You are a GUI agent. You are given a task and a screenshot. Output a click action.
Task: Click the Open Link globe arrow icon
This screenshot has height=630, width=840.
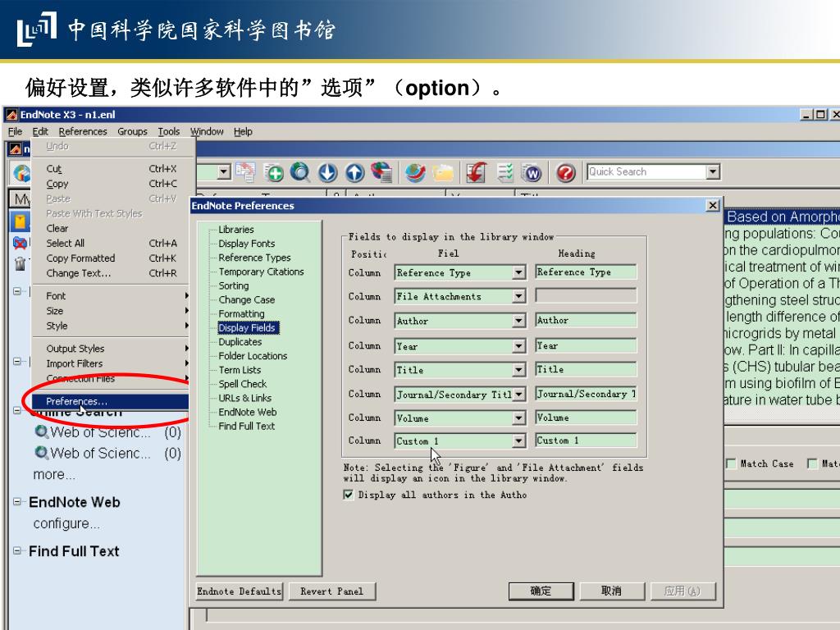point(415,172)
